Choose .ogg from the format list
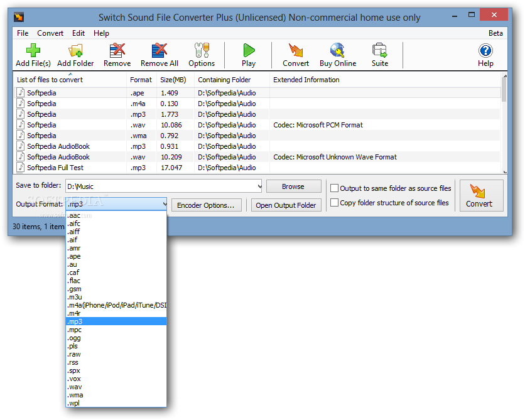Viewport: 525px width, 420px height. pos(116,338)
